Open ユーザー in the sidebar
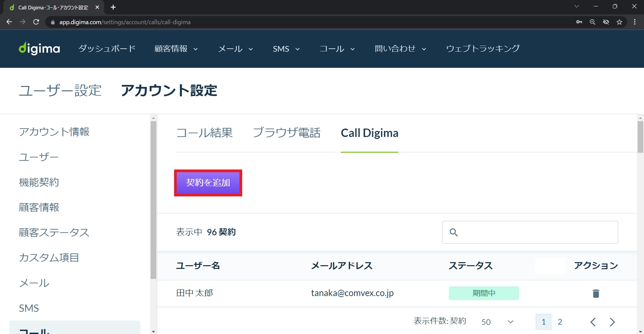The height and width of the screenshot is (334, 644). pyautogui.click(x=39, y=157)
